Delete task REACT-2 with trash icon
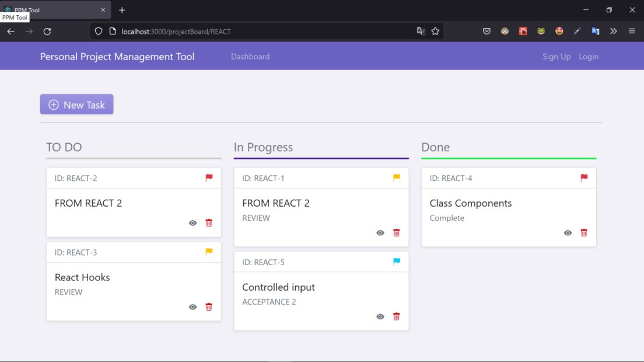 pos(209,222)
